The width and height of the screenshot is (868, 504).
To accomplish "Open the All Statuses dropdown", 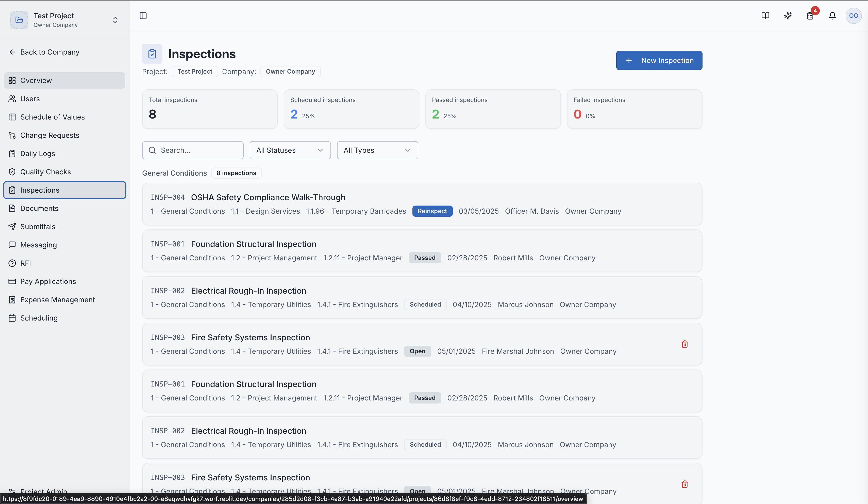I will click(290, 150).
